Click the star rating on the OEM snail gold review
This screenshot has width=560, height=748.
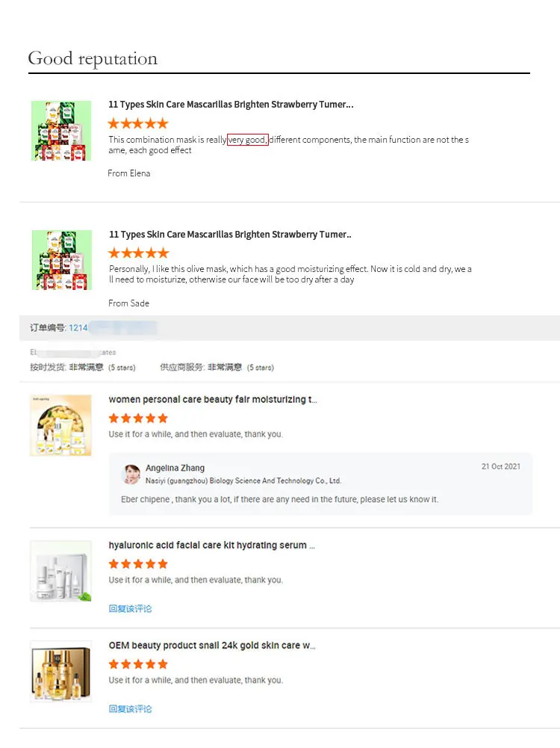pyautogui.click(x=138, y=664)
